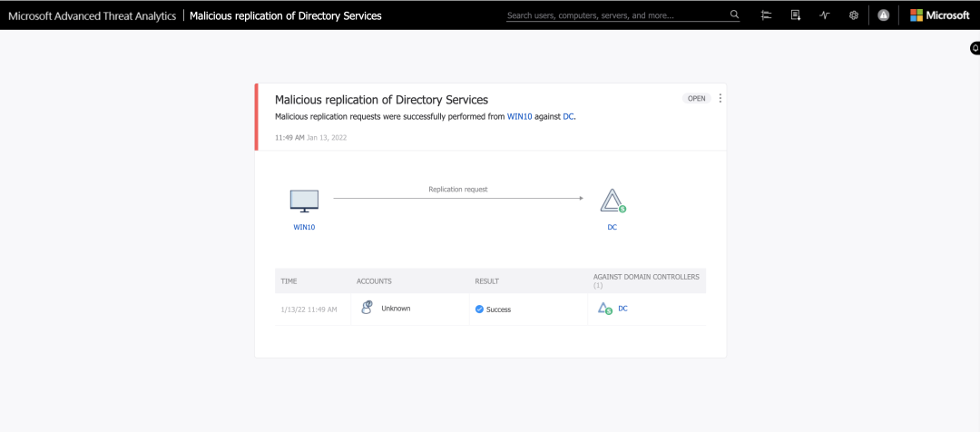Open the notification bell at right edge
Viewport: 980px width, 432px height.
(x=975, y=47)
